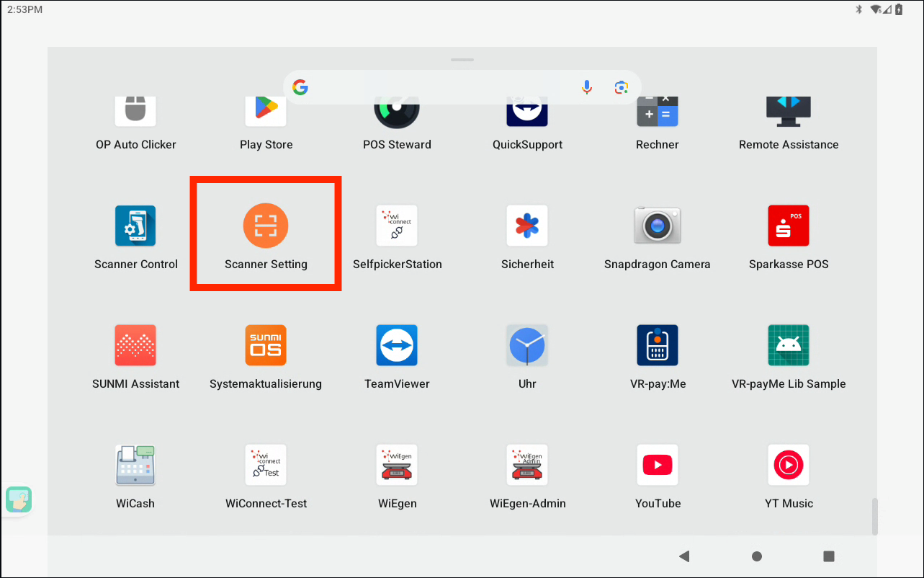The width and height of the screenshot is (924, 578).
Task: Launch the Play Store app
Action: click(x=266, y=112)
